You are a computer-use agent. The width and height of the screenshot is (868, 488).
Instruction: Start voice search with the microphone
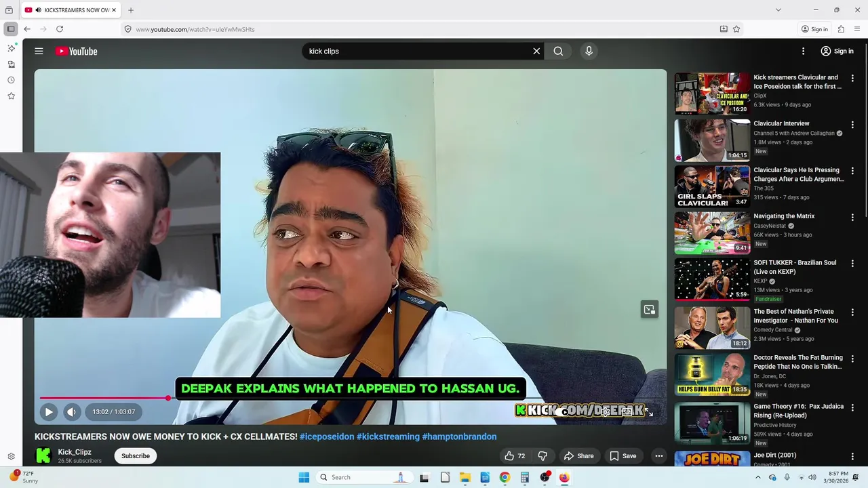tap(589, 51)
